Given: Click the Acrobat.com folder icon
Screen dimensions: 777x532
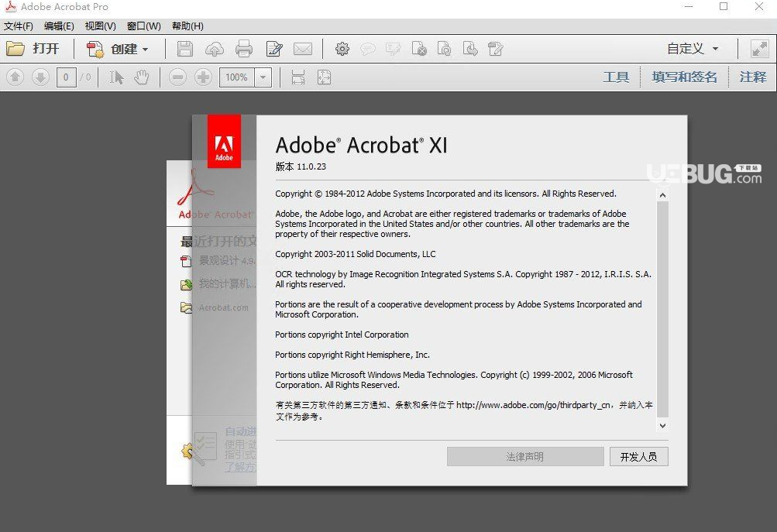Looking at the screenshot, I should [187, 308].
